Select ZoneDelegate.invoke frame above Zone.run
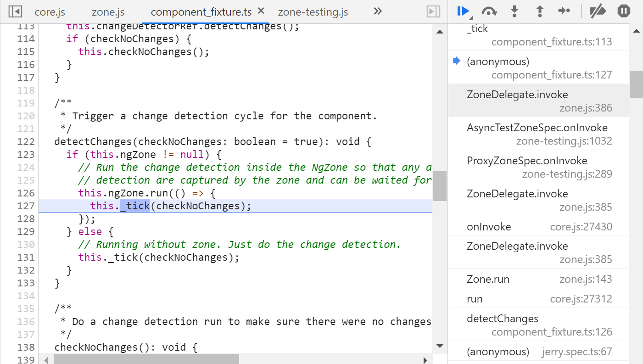This screenshot has height=364, width=643. pyautogui.click(x=538, y=252)
